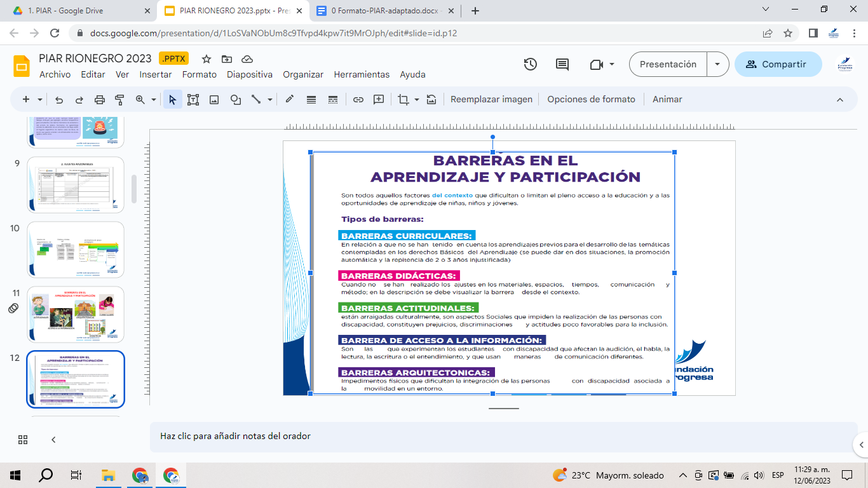Open the Diapositiva menu

click(x=248, y=74)
